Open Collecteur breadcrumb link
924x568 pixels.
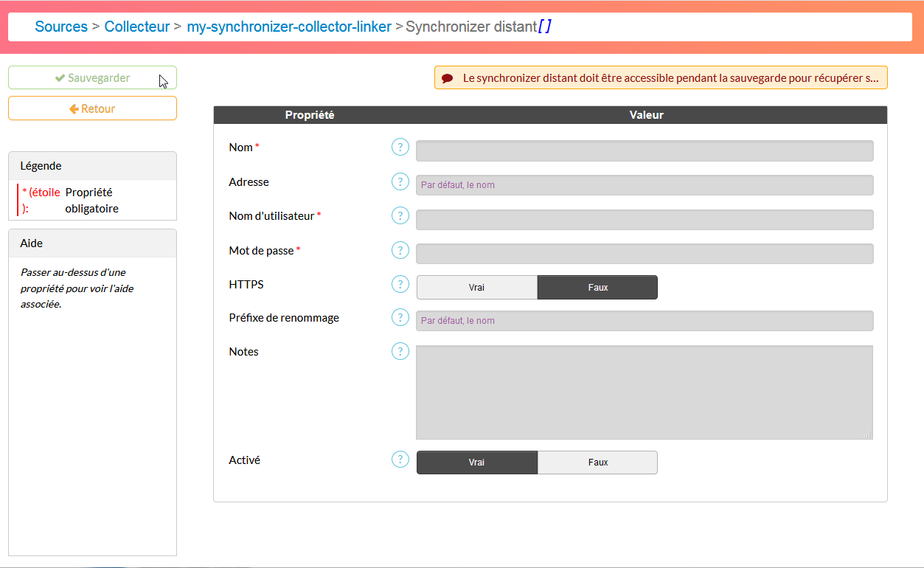137,27
